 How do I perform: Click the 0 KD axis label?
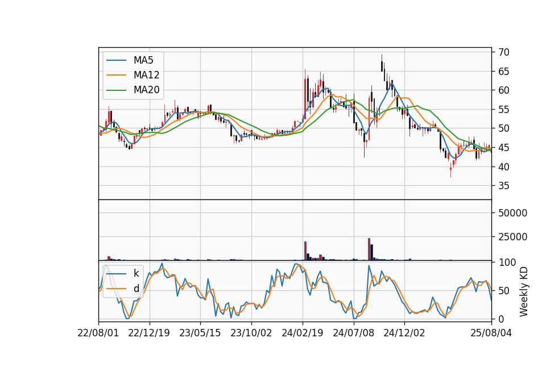point(500,319)
